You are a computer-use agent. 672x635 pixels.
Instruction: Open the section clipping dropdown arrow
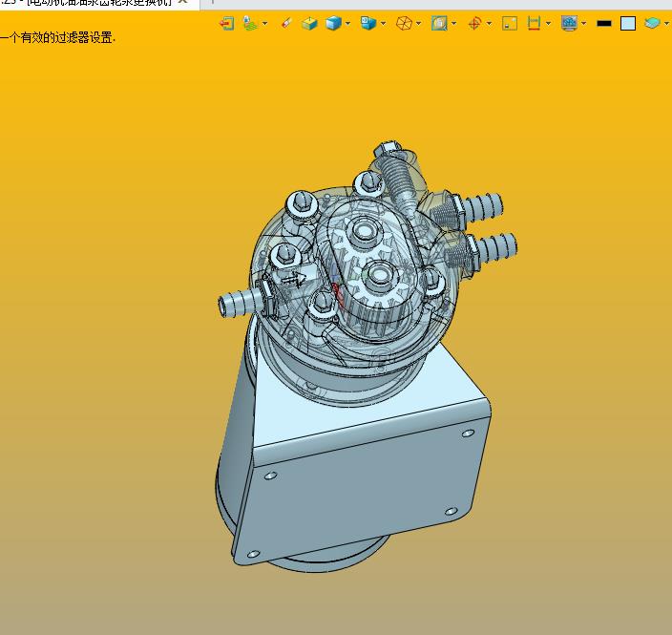[548, 23]
